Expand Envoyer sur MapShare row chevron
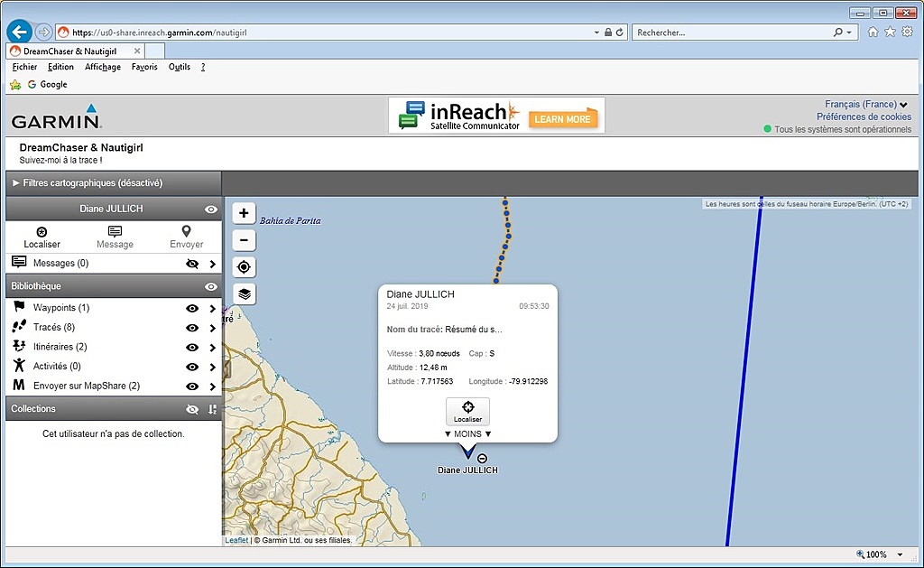The width and height of the screenshot is (924, 568). tap(213, 386)
